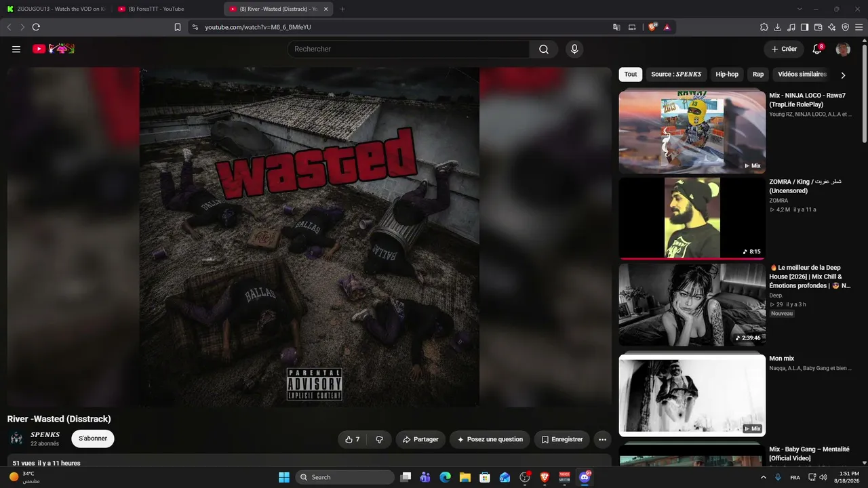
Task: Open the SPENKS channel name link
Action: click(x=45, y=434)
